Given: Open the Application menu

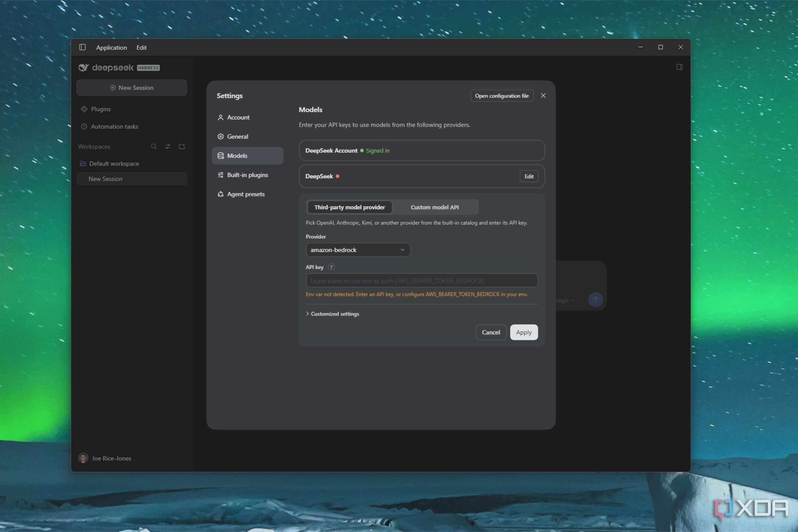Looking at the screenshot, I should click(x=112, y=48).
